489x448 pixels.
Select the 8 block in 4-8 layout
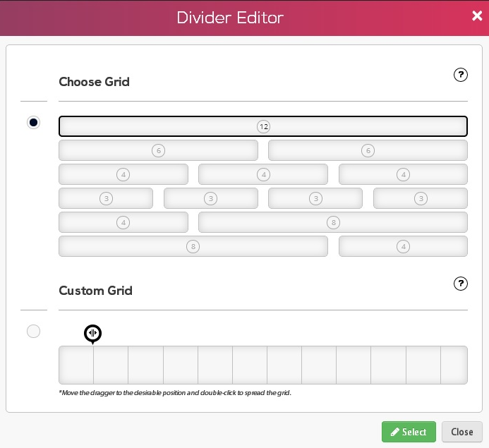pos(333,222)
